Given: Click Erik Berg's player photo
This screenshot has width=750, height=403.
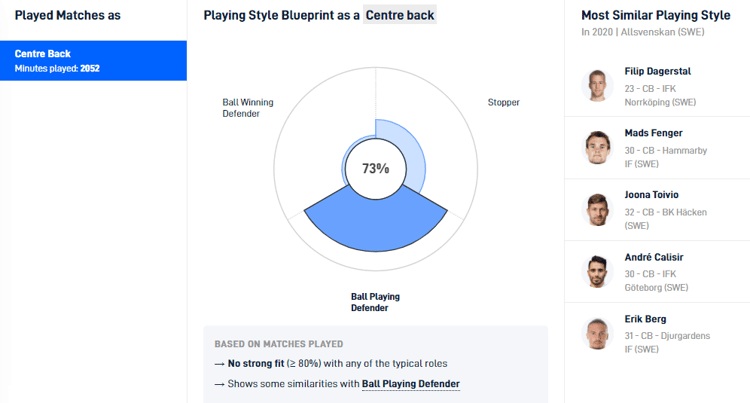Looking at the screenshot, I should (x=598, y=333).
